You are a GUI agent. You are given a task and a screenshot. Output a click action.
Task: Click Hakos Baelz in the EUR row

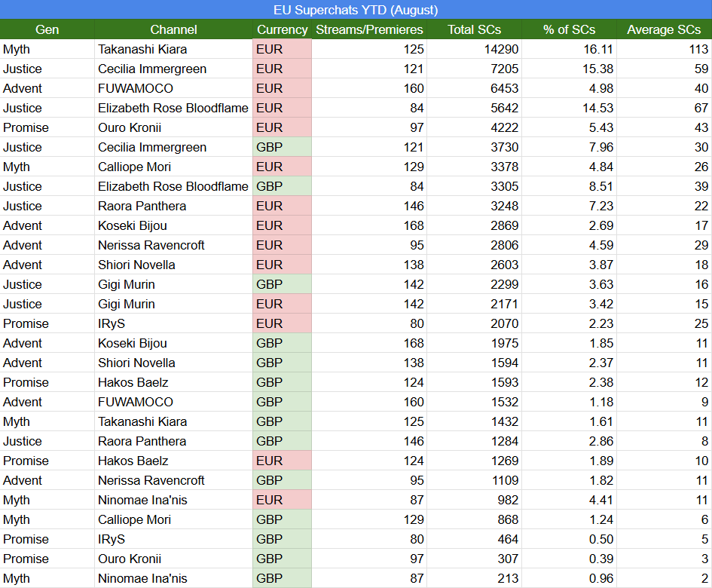133,461
